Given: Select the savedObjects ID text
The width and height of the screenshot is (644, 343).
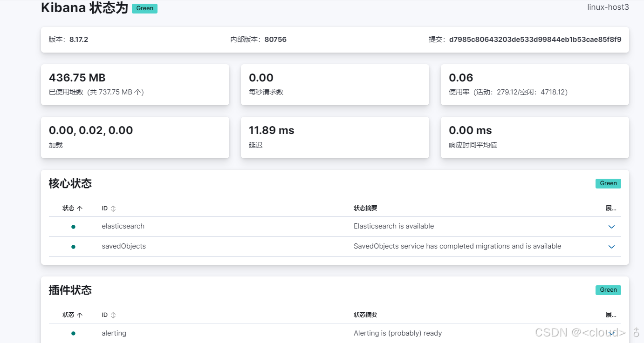Looking at the screenshot, I should coord(124,246).
